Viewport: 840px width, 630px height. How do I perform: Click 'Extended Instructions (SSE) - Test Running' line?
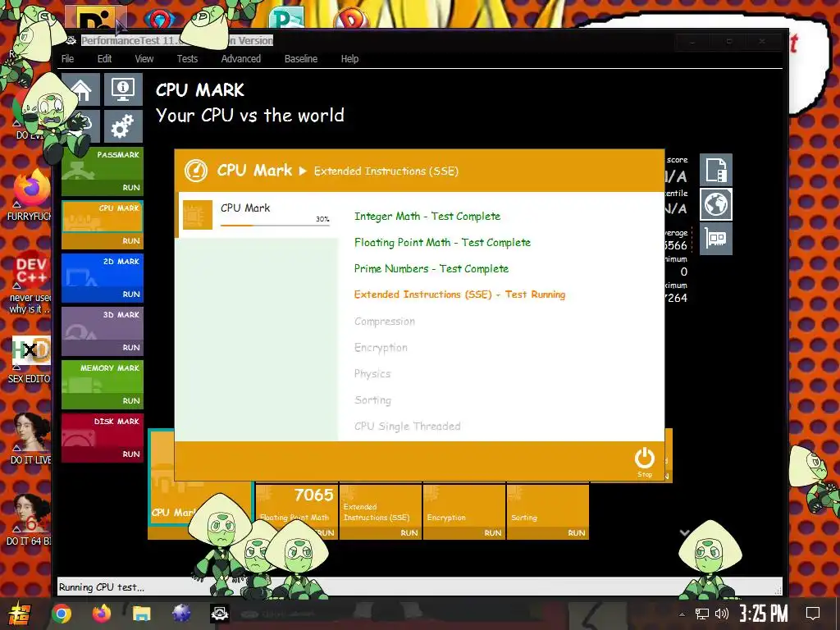(459, 294)
